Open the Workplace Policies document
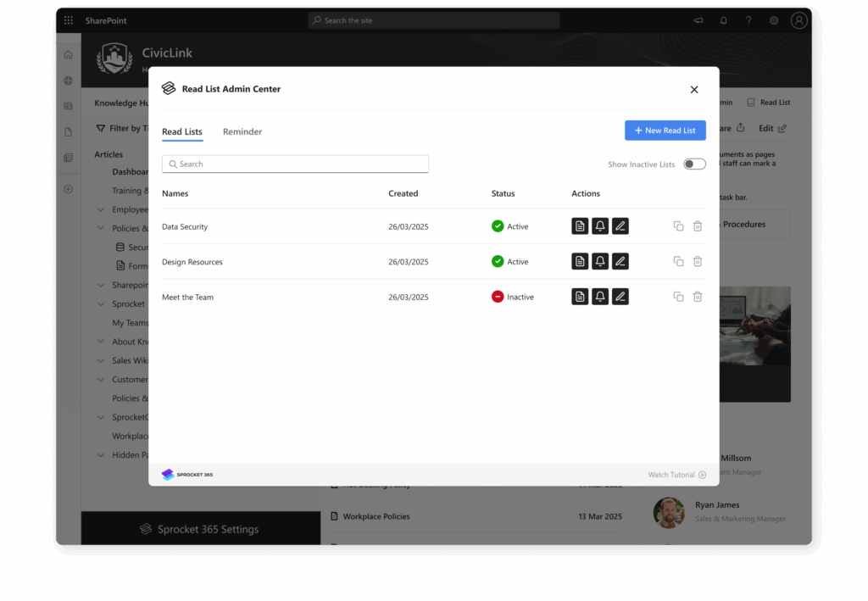The image size is (868, 601). click(x=376, y=516)
